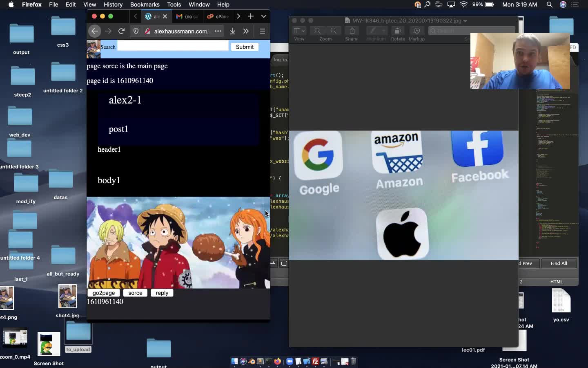Viewport: 588px width, 368px height.
Task: Launch Blender from the Dock
Action: tap(252, 361)
